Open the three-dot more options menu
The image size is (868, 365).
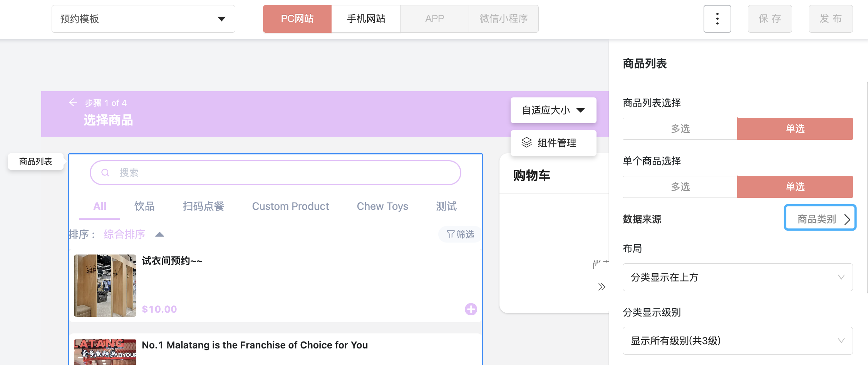click(717, 19)
